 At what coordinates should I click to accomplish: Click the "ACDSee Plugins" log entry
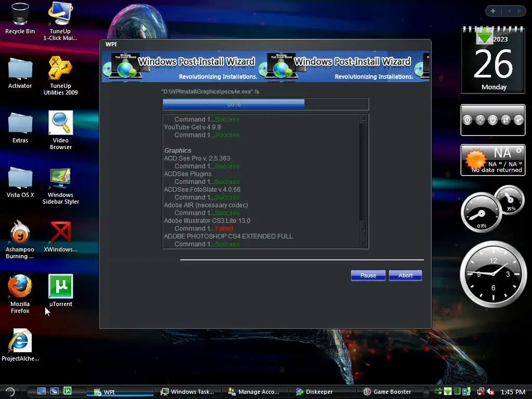point(188,174)
